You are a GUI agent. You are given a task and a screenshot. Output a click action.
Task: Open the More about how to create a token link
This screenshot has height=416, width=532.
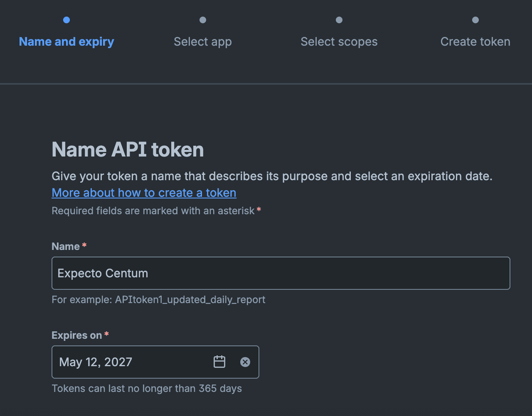pos(144,193)
